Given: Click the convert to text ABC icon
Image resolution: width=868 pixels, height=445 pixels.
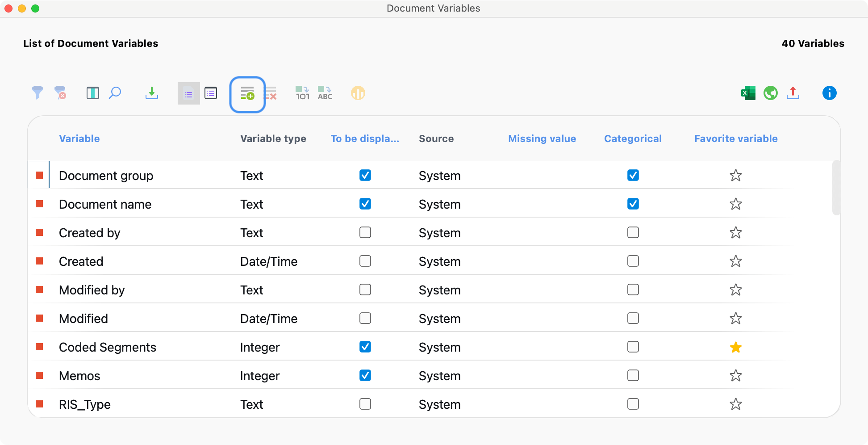Looking at the screenshot, I should click(325, 93).
